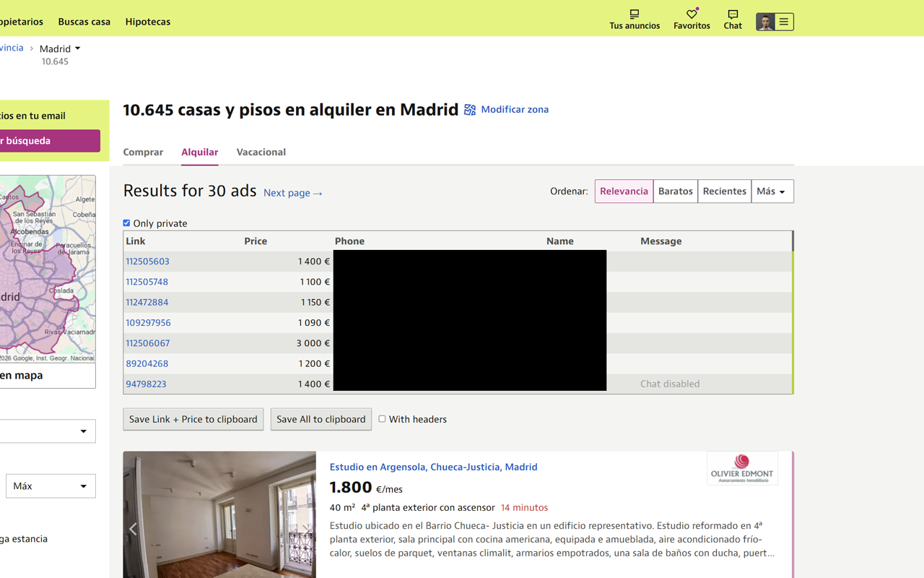Sort results by Relevancia

point(624,191)
